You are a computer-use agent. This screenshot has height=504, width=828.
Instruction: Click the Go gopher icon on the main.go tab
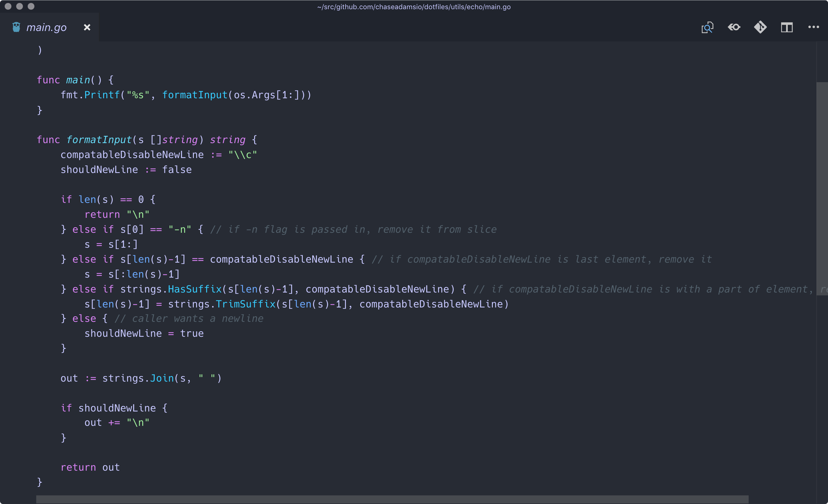(x=16, y=27)
